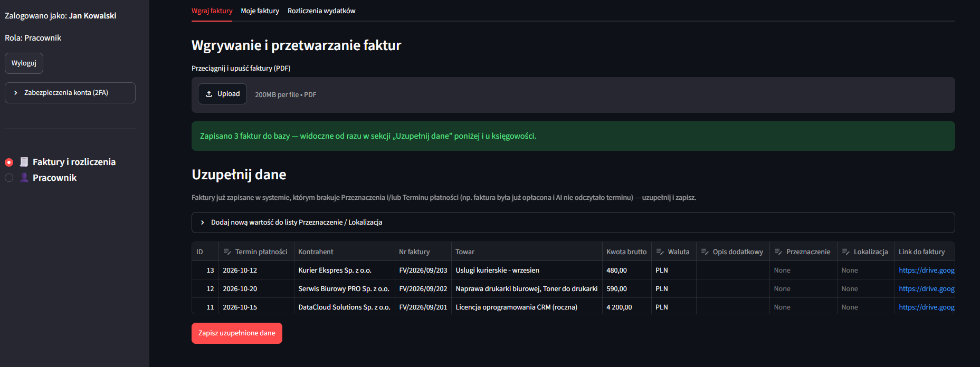Open the invoice link for Kurier Ekspres row

tap(926, 270)
